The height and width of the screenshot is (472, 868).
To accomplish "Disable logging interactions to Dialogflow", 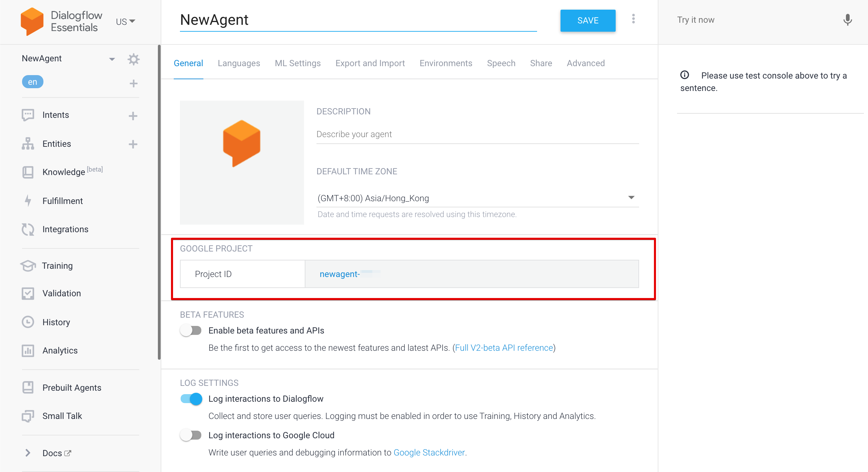I will [191, 399].
